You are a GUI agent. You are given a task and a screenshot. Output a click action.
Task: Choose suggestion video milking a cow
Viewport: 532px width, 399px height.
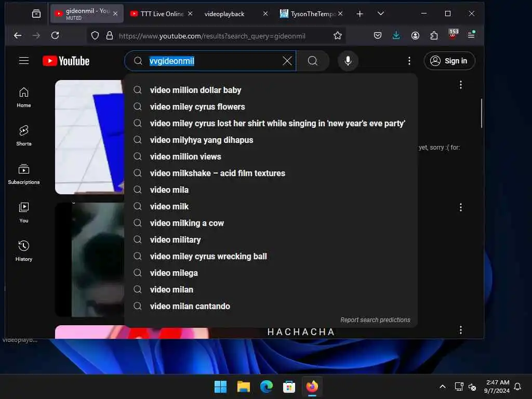point(271,223)
